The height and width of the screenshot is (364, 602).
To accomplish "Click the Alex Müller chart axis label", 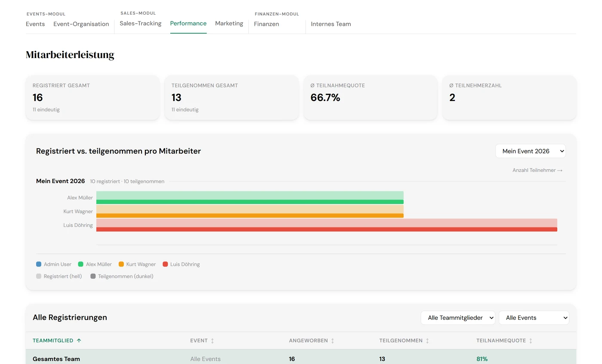I will (x=80, y=198).
